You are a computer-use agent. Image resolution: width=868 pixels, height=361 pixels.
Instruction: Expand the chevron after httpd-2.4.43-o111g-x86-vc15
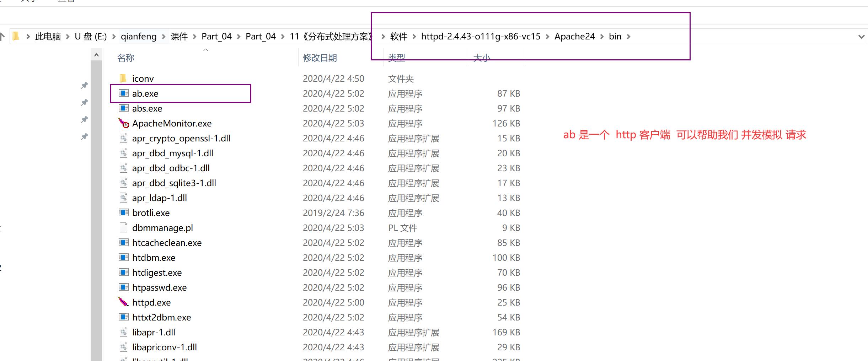[x=547, y=36]
